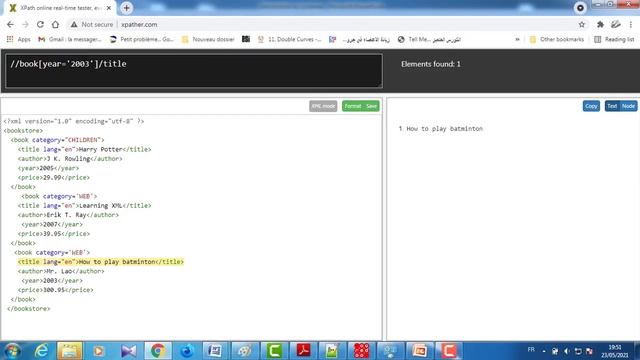Click the Elements found: 1 text
640x360 pixels.
click(431, 64)
